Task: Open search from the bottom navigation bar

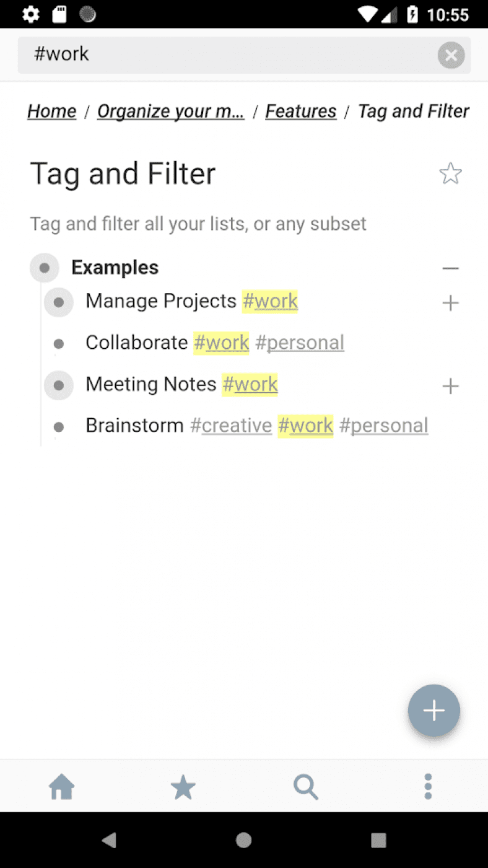Action: [x=305, y=786]
